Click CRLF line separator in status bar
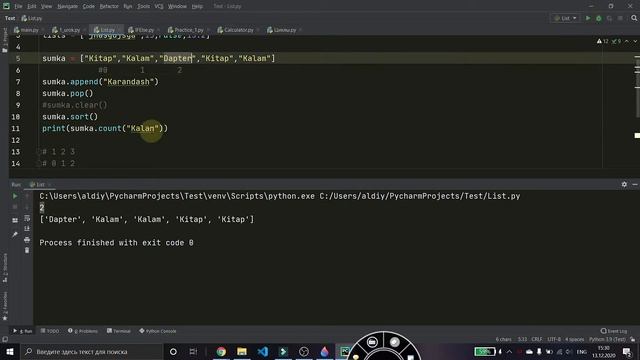 (x=536, y=339)
